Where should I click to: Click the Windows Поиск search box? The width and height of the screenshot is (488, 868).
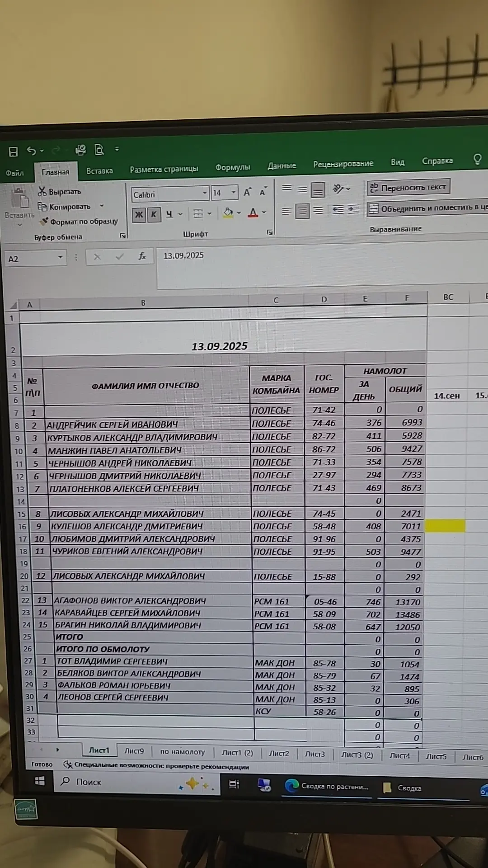[137, 782]
